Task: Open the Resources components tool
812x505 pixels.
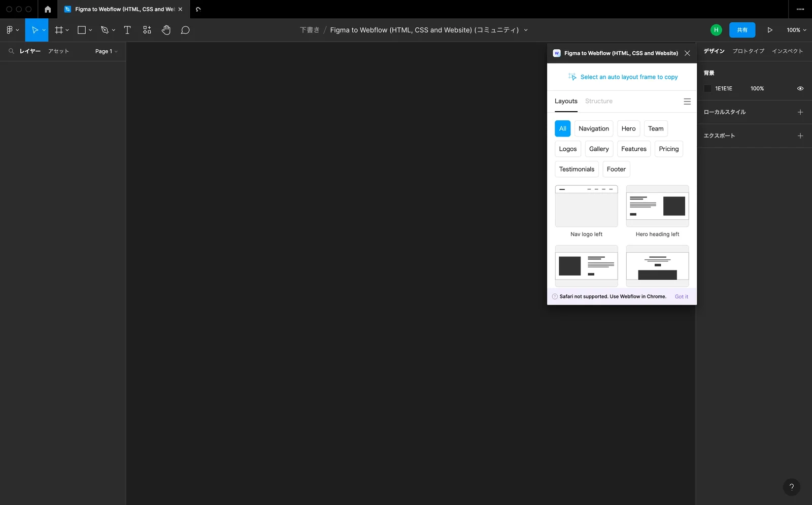Action: tap(147, 30)
